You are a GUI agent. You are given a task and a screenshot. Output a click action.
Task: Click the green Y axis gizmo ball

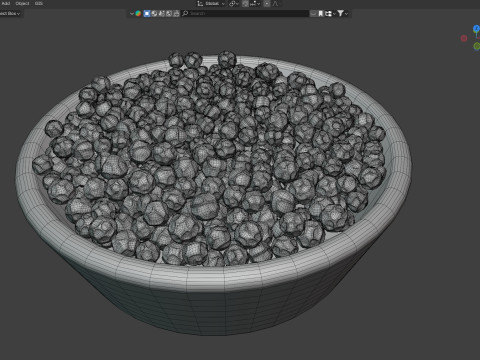477,46
